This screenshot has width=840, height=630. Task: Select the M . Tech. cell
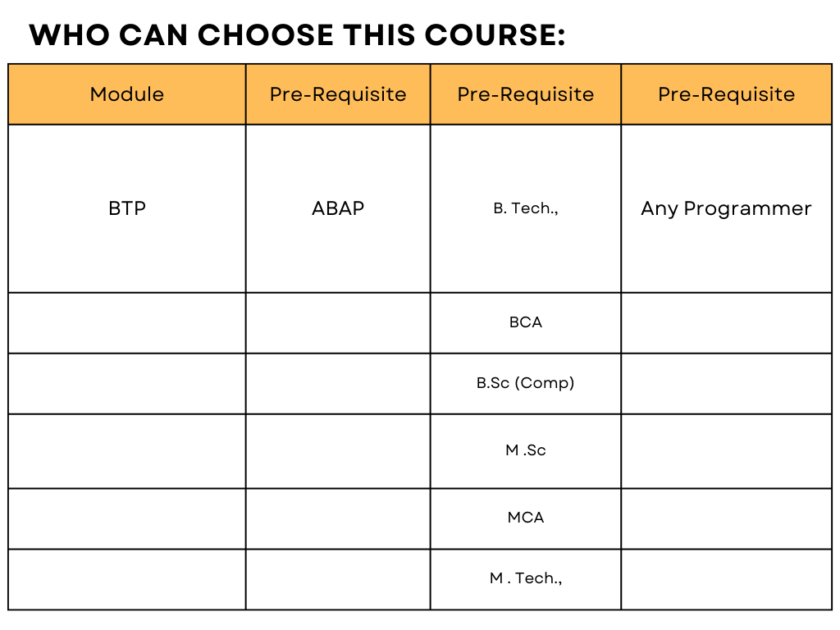coord(526,578)
